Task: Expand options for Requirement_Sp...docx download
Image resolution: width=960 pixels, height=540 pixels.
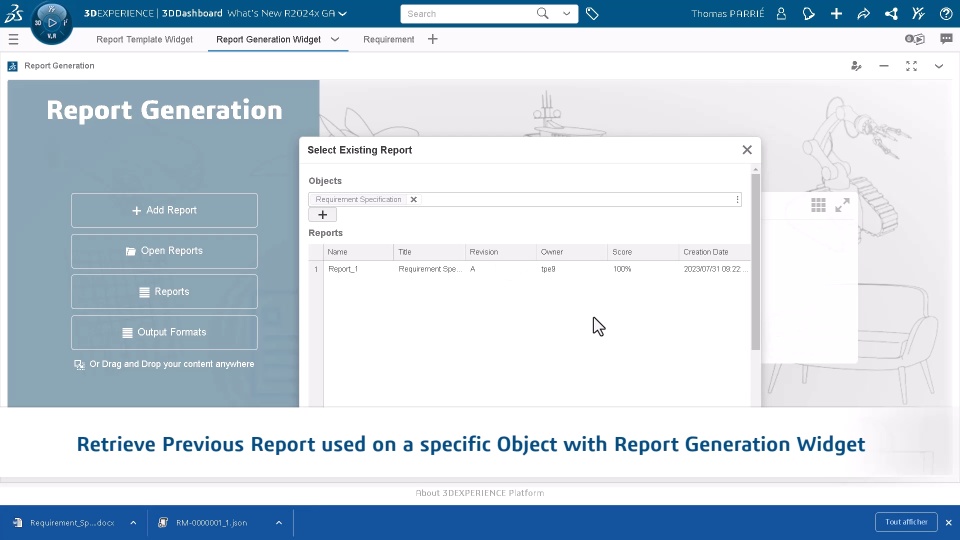Action: coord(133,523)
